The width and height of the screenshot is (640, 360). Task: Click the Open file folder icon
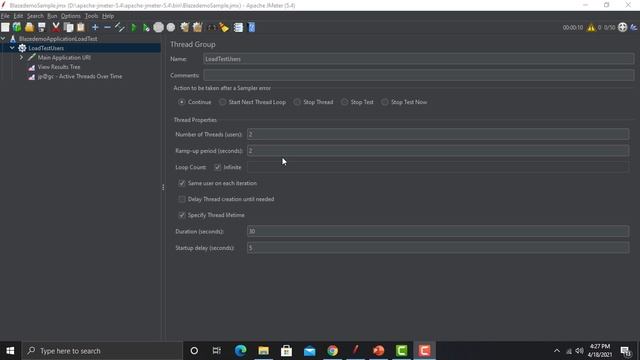coord(29,27)
